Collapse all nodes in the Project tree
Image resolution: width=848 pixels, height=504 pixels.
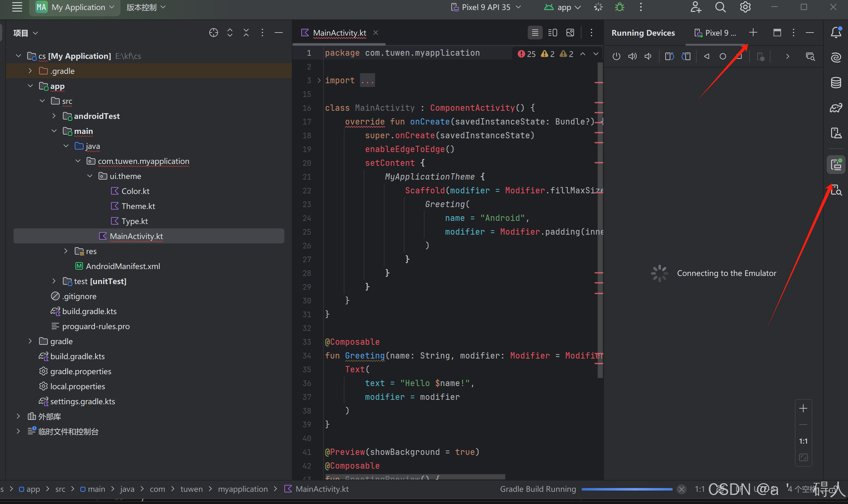point(246,33)
